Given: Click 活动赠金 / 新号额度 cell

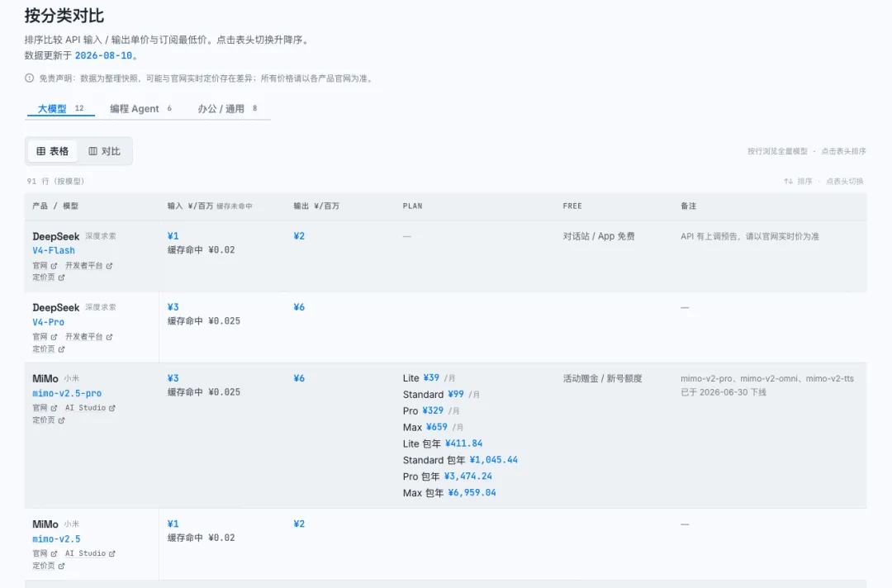Looking at the screenshot, I should click(602, 378).
